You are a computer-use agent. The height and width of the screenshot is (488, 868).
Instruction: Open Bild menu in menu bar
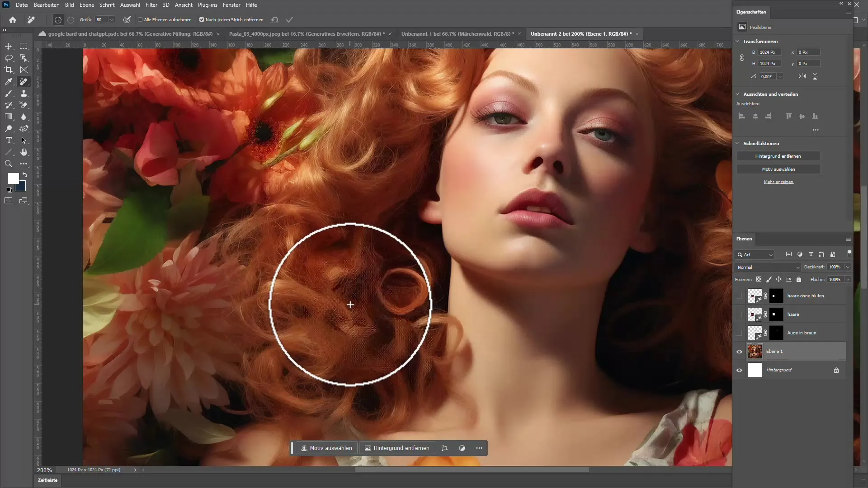coord(69,5)
